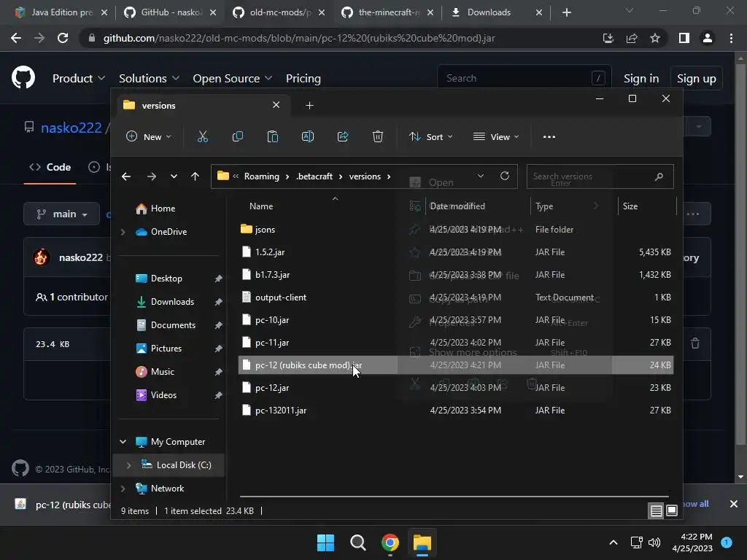The height and width of the screenshot is (560, 747).
Task: Go up one folder level in Explorer
Action: click(x=195, y=176)
